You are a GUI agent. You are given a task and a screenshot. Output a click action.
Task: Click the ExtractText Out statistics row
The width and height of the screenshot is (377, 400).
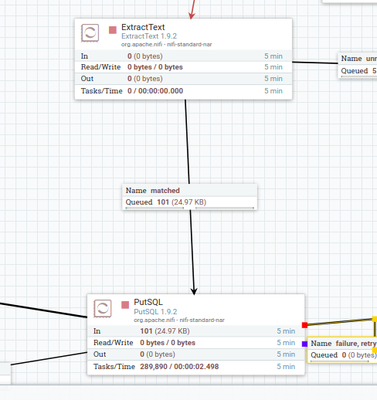coord(183,79)
